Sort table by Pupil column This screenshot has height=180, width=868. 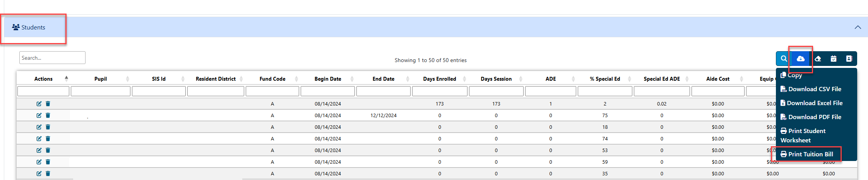click(x=101, y=79)
